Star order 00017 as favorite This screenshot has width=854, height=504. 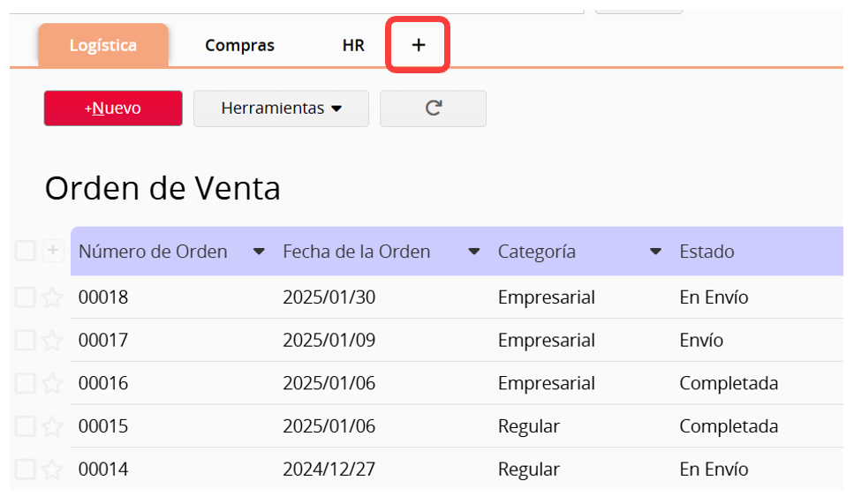(52, 341)
